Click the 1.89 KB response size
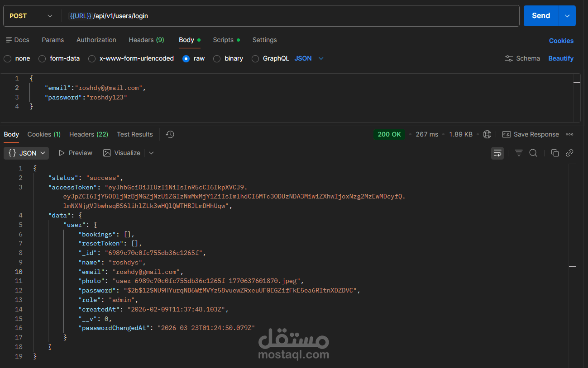Viewport: 588px width, 368px height. click(461, 134)
